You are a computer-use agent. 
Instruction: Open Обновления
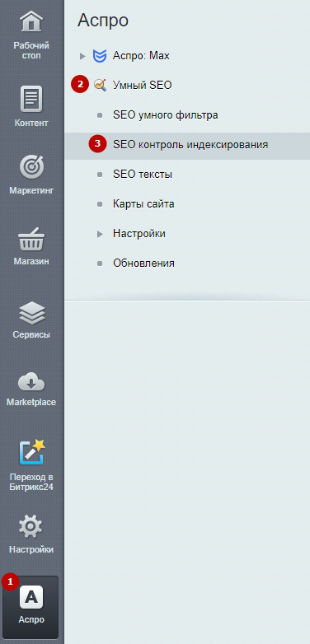[143, 264]
